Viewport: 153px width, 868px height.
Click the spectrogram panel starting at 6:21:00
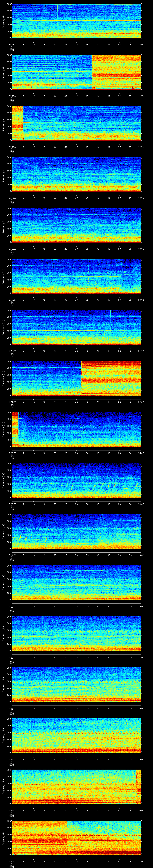(x=76, y=378)
